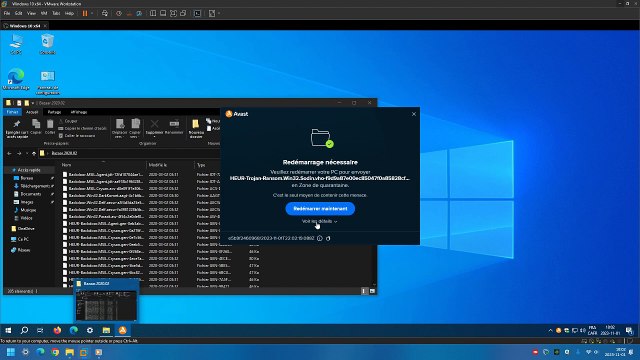The height and width of the screenshot is (360, 640).
Task: Open the stretch guest dropdown arrow
Action: (219, 13)
